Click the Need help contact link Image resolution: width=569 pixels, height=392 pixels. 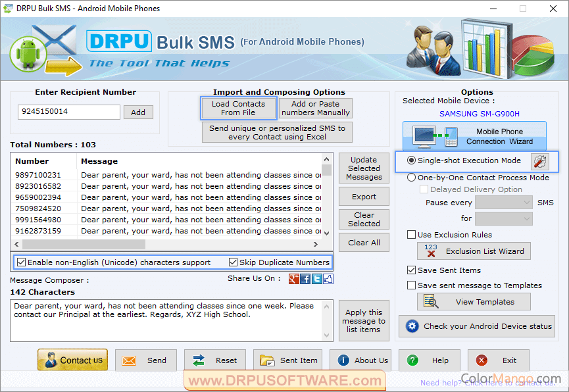[487, 383]
